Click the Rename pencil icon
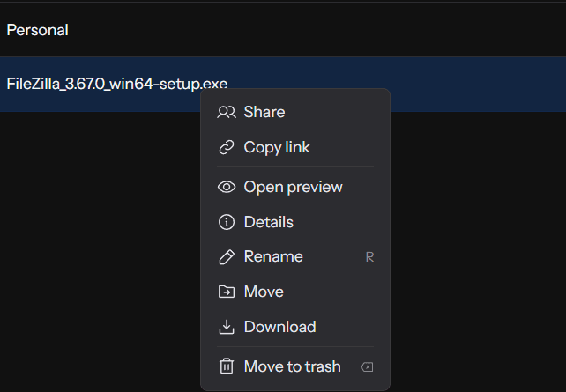Image resolution: width=566 pixels, height=392 pixels. [227, 256]
